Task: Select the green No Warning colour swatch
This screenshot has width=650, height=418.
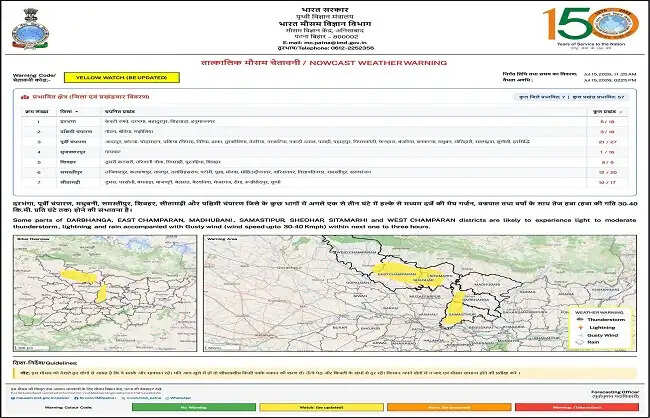Action: pyautogui.click(x=194, y=407)
